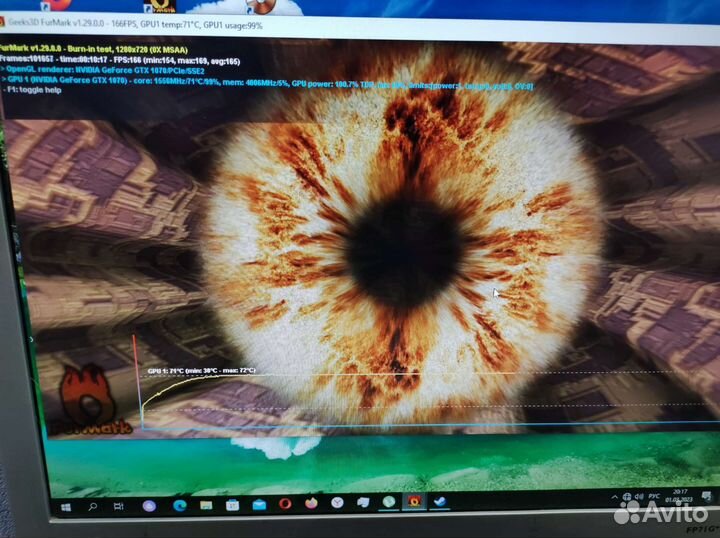Click the 'F1: toggle help' text
Viewport: 720px width, 538px height.
pyautogui.click(x=32, y=90)
